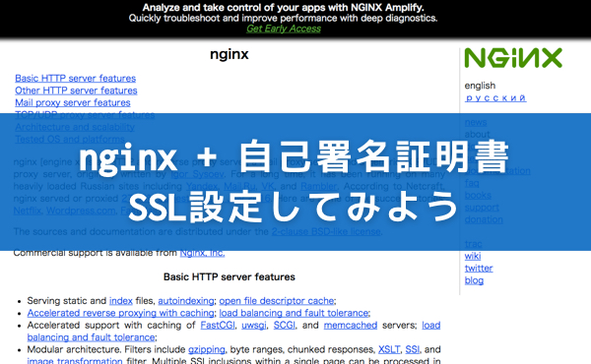Open the autoindexing link

click(186, 301)
